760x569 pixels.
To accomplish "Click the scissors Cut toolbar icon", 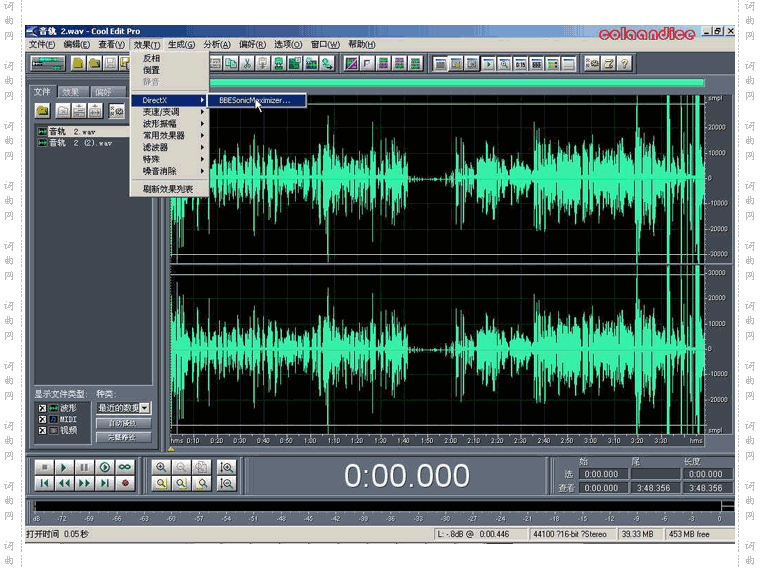I will pyautogui.click(x=247, y=63).
